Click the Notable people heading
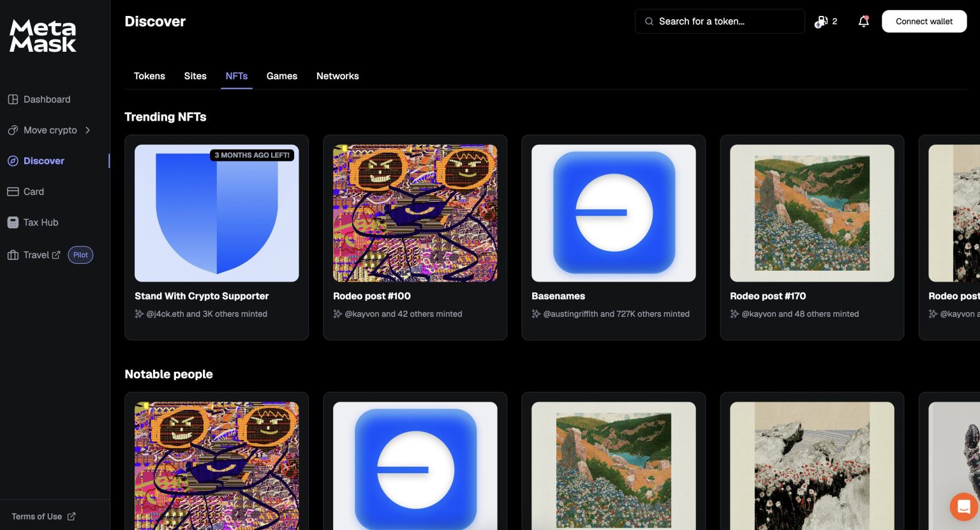The width and height of the screenshot is (980, 530). (x=168, y=374)
